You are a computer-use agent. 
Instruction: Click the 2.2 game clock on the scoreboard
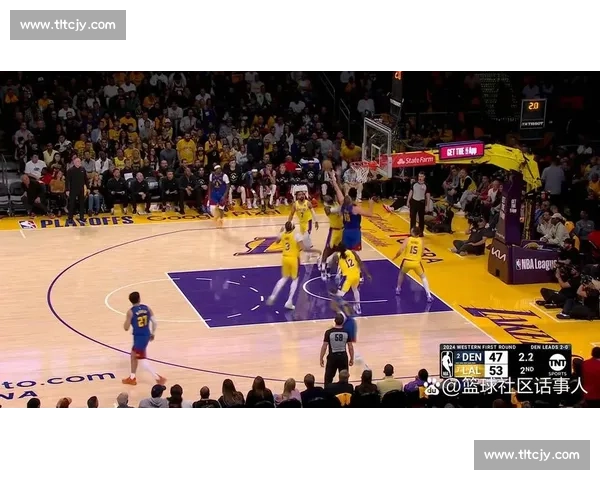tap(526, 357)
